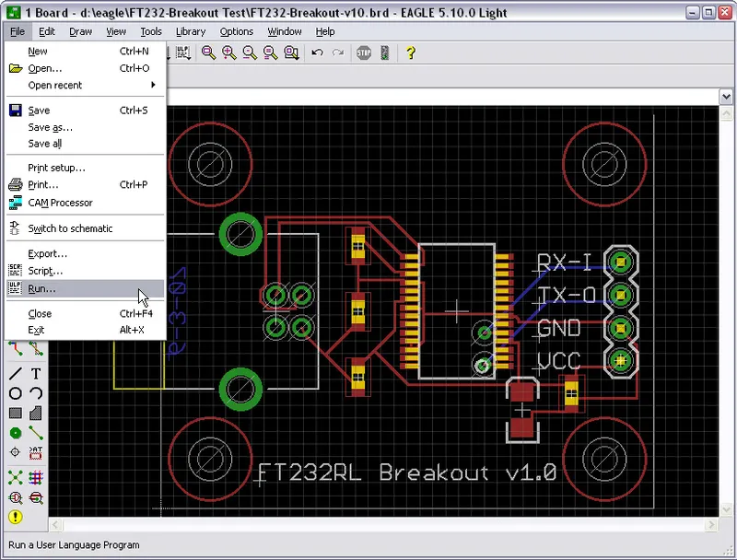Screen dimensions: 737x560
Task: Select the Arc tool
Action: (35, 393)
